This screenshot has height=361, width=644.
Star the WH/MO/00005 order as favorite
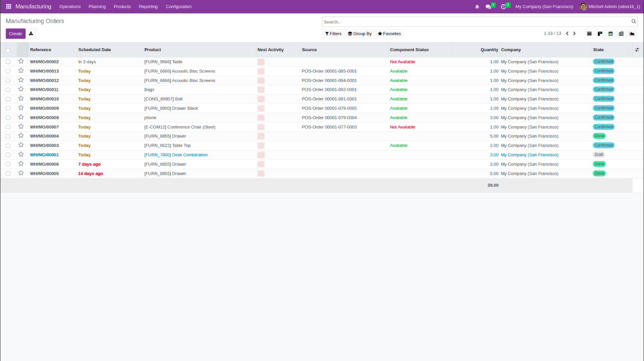click(21, 173)
